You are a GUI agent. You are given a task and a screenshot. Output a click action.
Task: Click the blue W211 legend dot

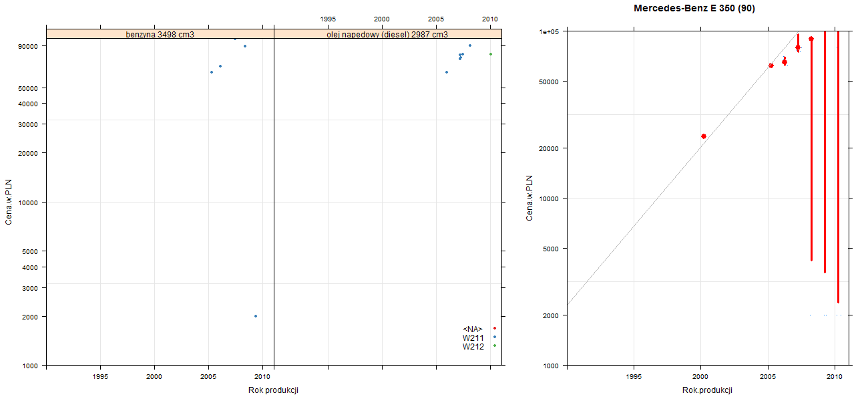(494, 337)
